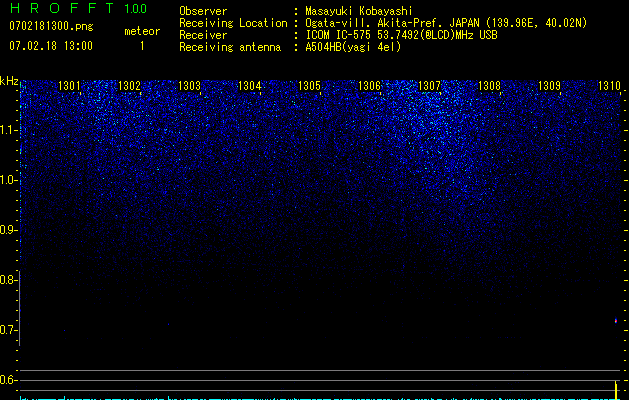The width and height of the screenshot is (629, 400).
Task: Click the 'Receiving antenna' label
Action: coord(230,47)
